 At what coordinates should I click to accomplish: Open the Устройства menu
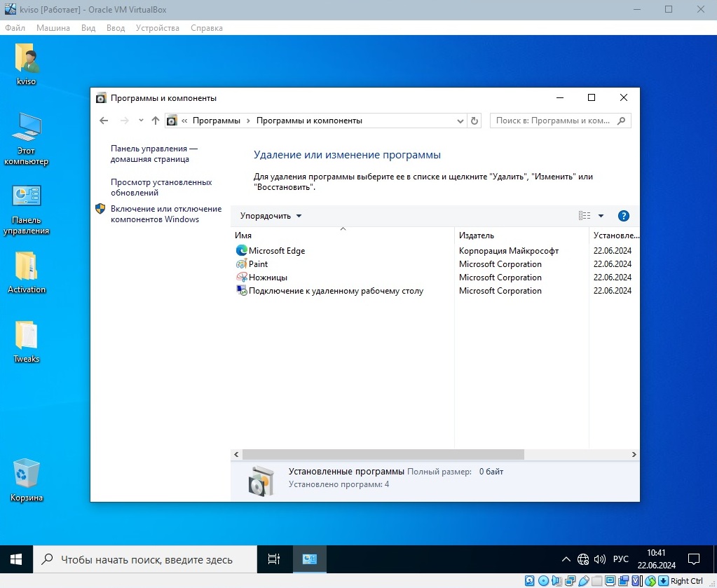pyautogui.click(x=158, y=28)
